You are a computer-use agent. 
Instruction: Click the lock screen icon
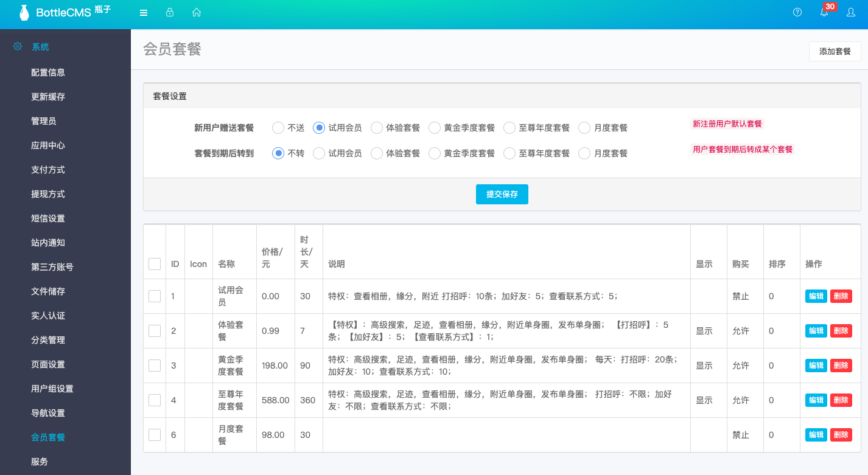(x=170, y=12)
